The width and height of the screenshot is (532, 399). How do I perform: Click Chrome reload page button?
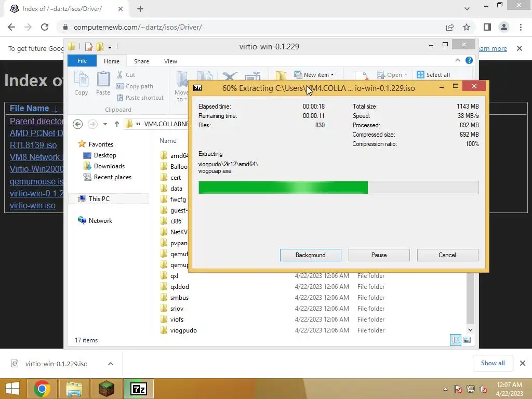coord(45,27)
